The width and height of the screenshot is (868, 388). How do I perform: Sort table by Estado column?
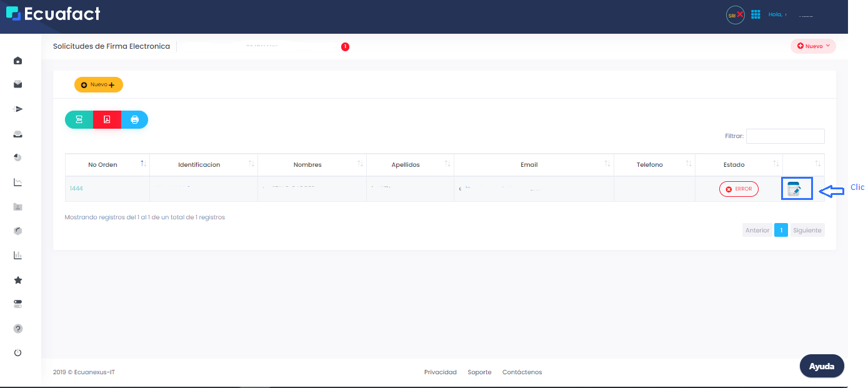click(734, 165)
